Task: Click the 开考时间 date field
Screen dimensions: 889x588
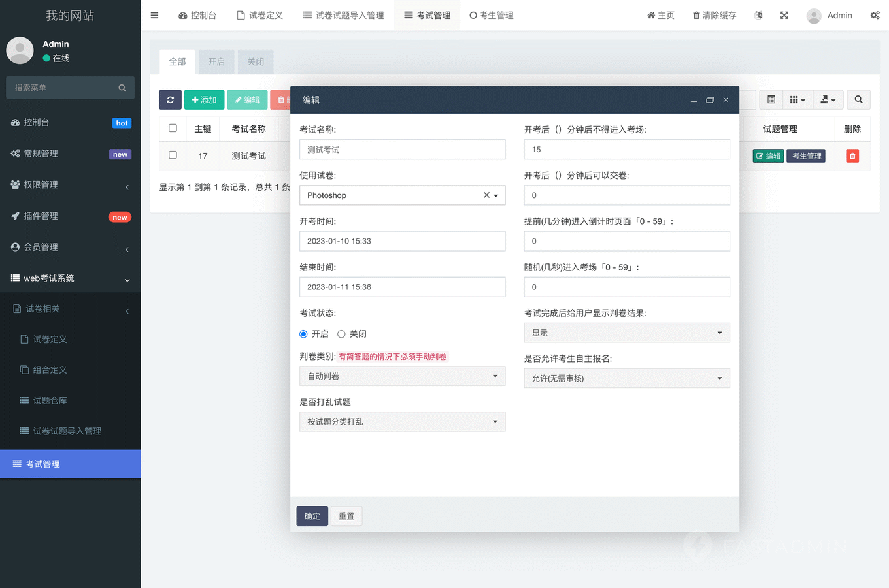Action: click(x=402, y=241)
